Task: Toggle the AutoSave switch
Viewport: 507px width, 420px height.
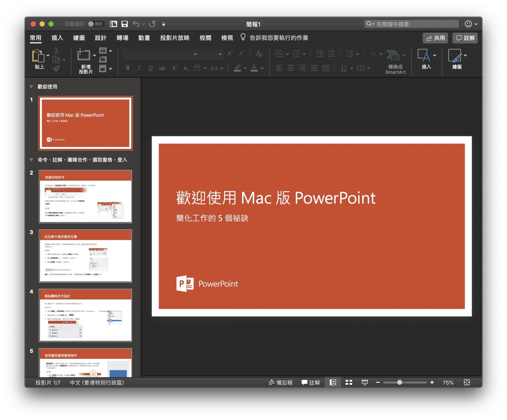Action: [96, 24]
